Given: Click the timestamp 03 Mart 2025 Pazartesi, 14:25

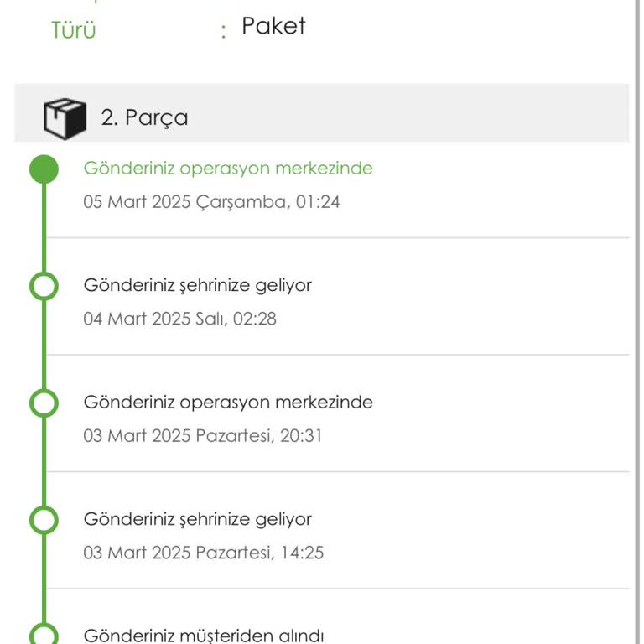Looking at the screenshot, I should click(203, 553).
